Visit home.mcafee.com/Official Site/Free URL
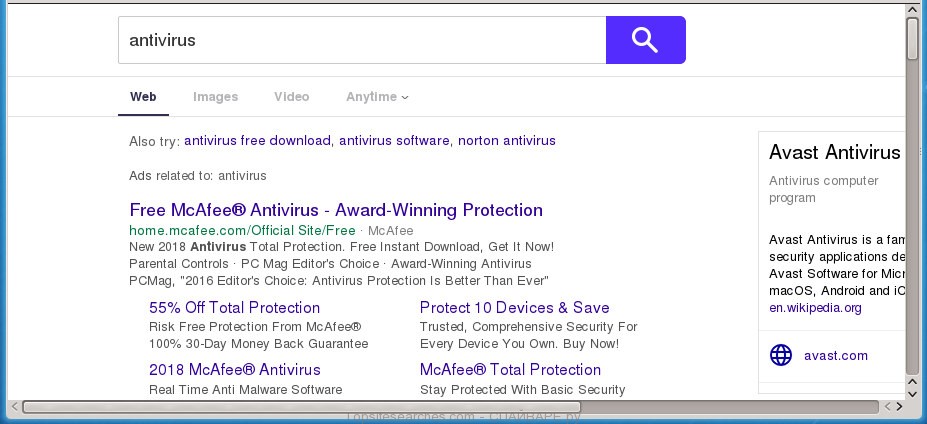927x424 pixels. (242, 231)
